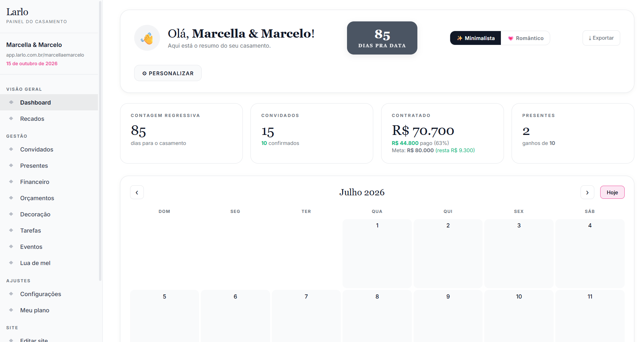The width and height of the screenshot is (644, 342).
Task: Select July 9 in the calendar
Action: click(448, 316)
